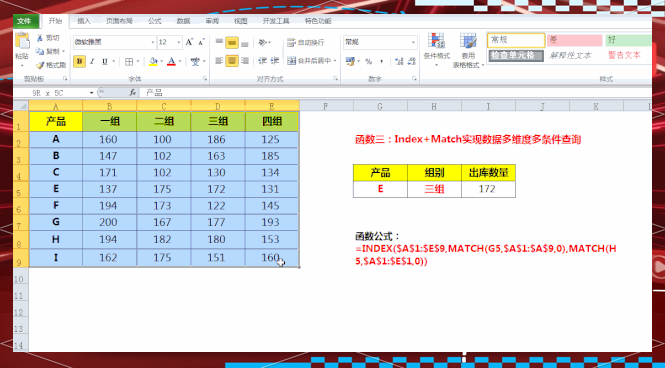The width and height of the screenshot is (665, 368).
Task: Open Font dialog launcher in 字体 group
Action: coord(205,79)
